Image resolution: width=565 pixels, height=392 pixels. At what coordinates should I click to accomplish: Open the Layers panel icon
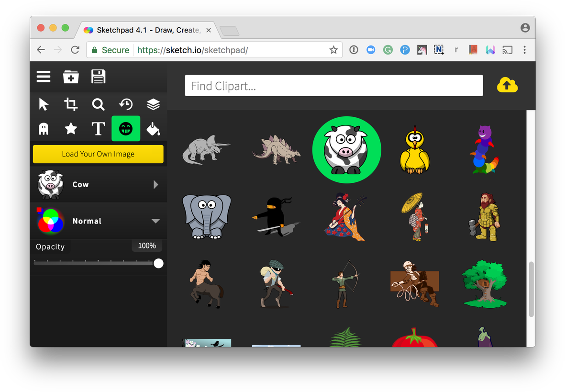coord(153,104)
